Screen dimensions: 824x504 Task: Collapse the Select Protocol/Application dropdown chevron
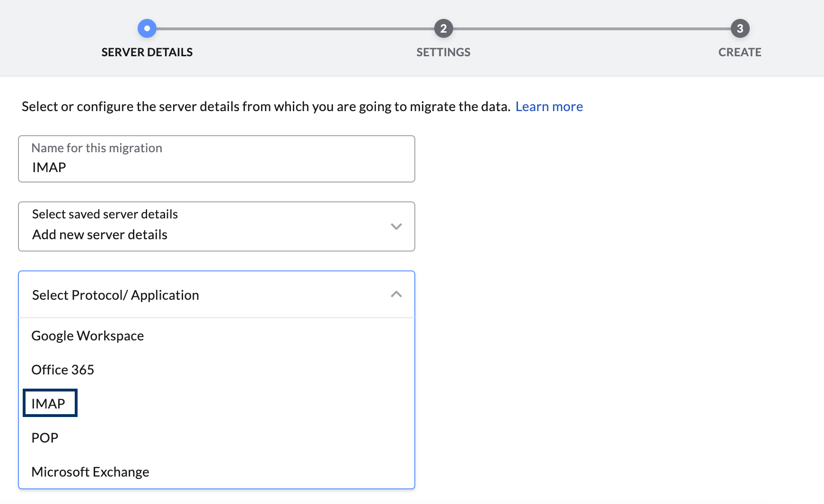[x=396, y=294]
